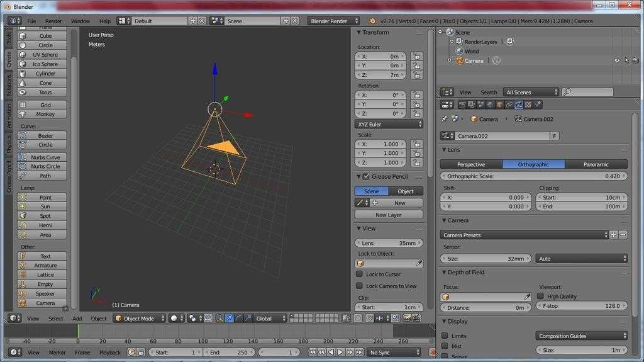Click the Orthographic Scale slider field
644x362 pixels.
tap(533, 176)
